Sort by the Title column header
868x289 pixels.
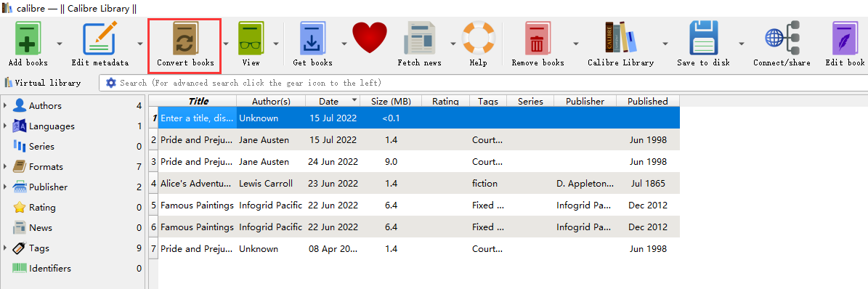(198, 102)
